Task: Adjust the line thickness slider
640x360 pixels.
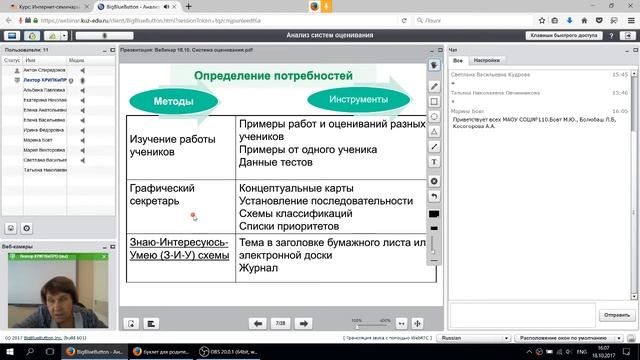Action: click(x=433, y=246)
